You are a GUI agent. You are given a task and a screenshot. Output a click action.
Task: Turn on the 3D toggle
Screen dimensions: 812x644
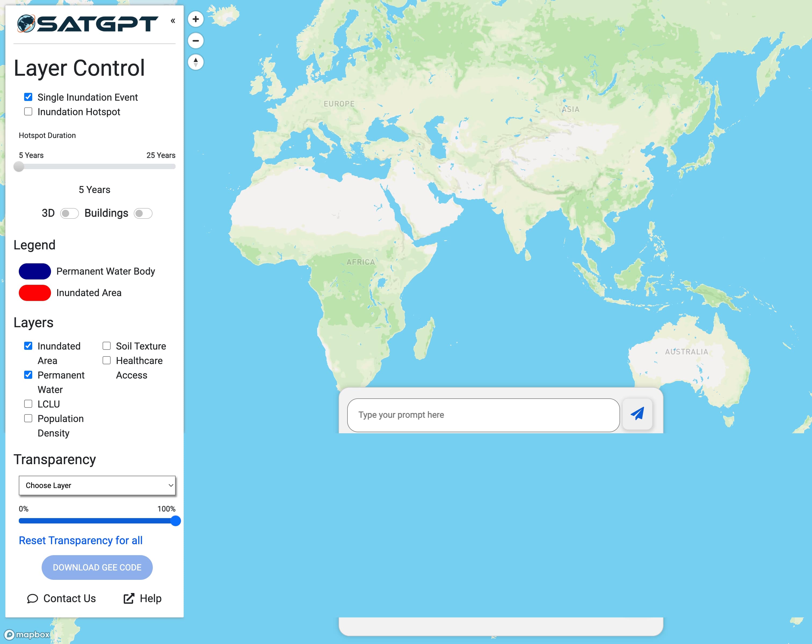point(70,213)
